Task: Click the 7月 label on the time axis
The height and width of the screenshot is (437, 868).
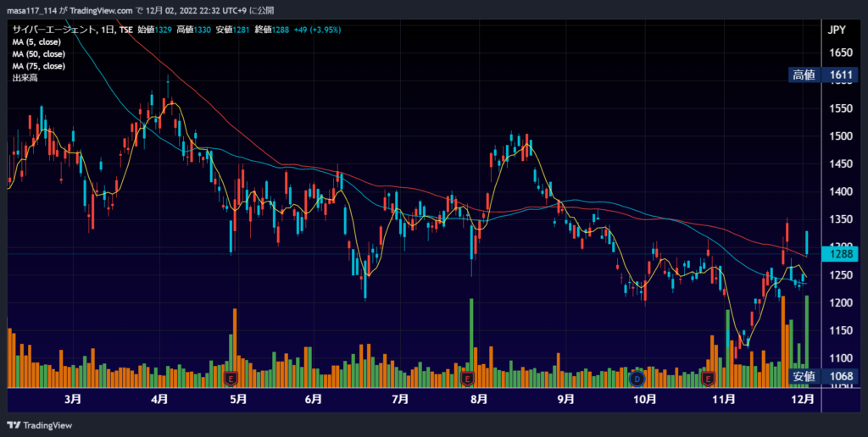Action: [x=400, y=400]
